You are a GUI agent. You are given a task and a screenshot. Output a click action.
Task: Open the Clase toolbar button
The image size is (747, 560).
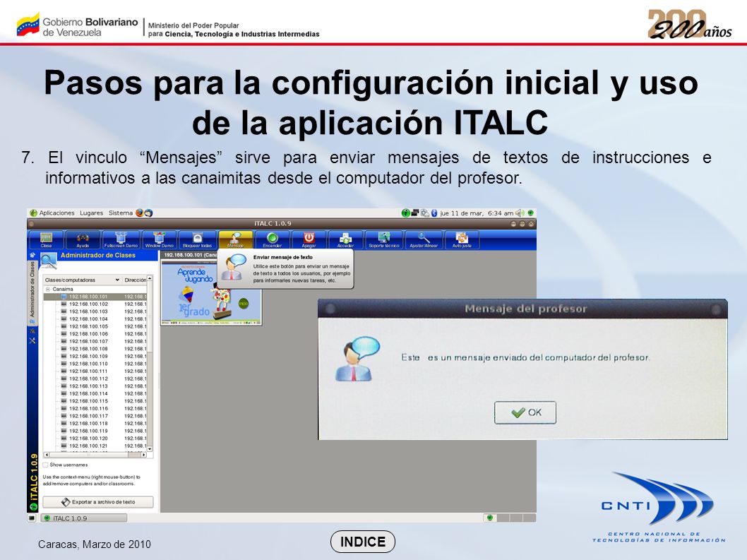click(46, 239)
